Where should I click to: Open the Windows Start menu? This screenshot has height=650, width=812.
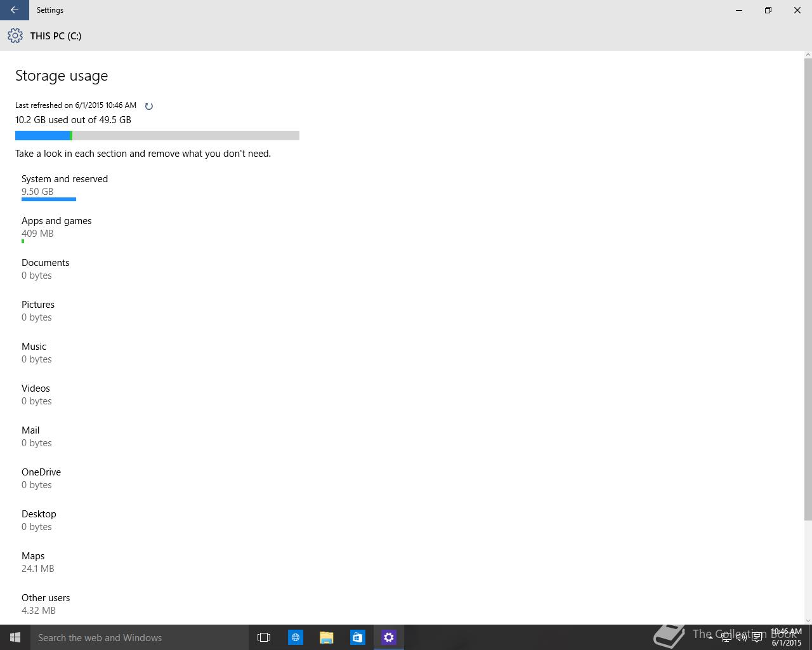click(15, 637)
